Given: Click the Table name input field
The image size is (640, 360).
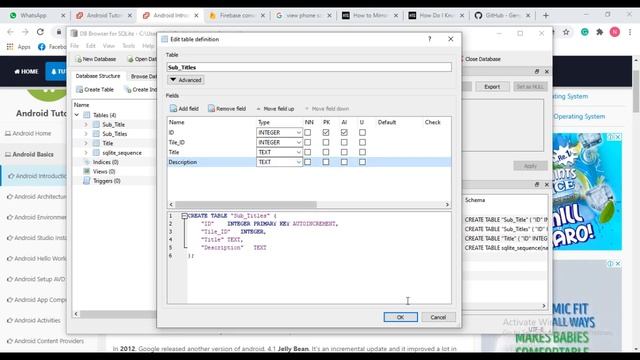Looking at the screenshot, I should [x=309, y=67].
